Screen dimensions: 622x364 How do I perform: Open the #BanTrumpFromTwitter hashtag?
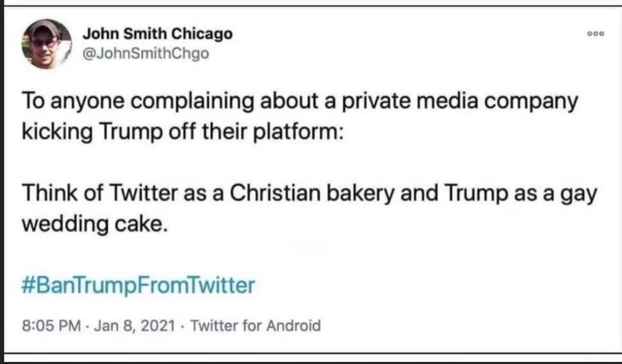tap(139, 285)
